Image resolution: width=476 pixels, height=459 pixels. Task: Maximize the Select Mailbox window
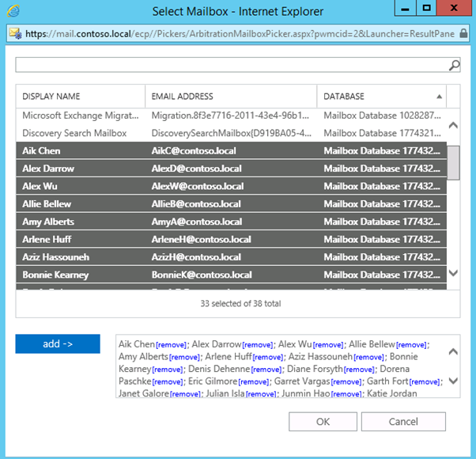[426, 8]
